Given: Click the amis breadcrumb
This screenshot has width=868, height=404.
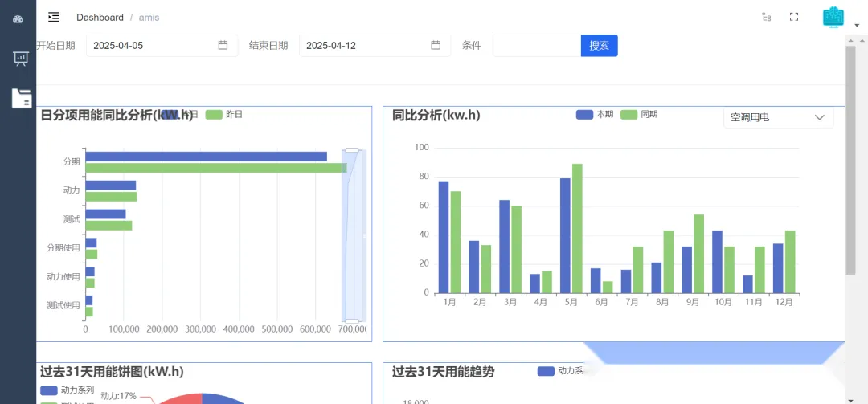Looking at the screenshot, I should click(x=149, y=17).
